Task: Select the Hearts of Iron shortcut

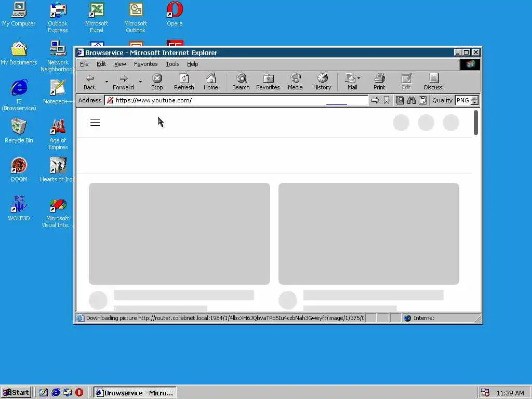Action: pos(58,170)
